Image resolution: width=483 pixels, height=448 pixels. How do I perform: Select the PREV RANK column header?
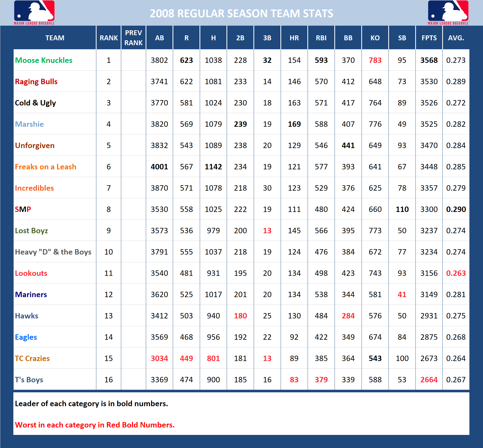(x=133, y=38)
